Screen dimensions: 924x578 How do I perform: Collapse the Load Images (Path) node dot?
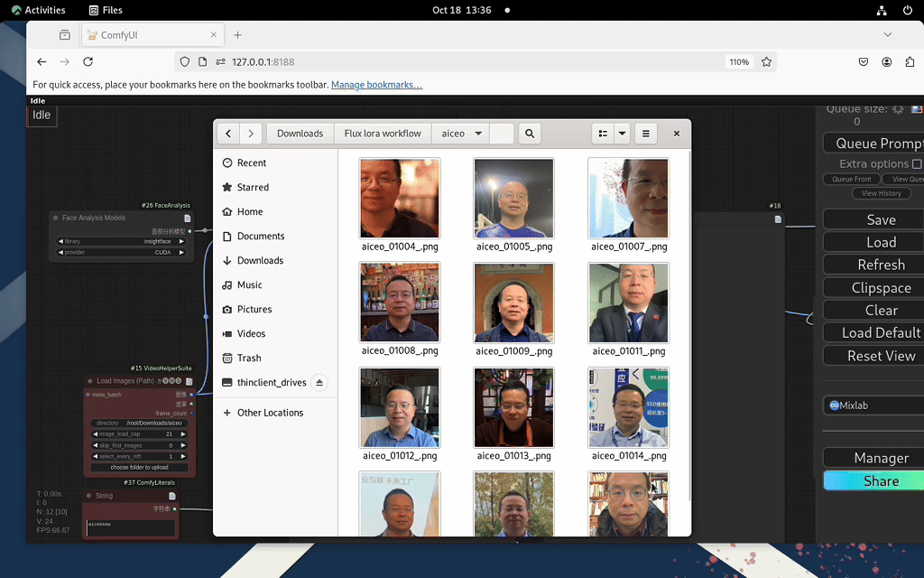point(90,382)
